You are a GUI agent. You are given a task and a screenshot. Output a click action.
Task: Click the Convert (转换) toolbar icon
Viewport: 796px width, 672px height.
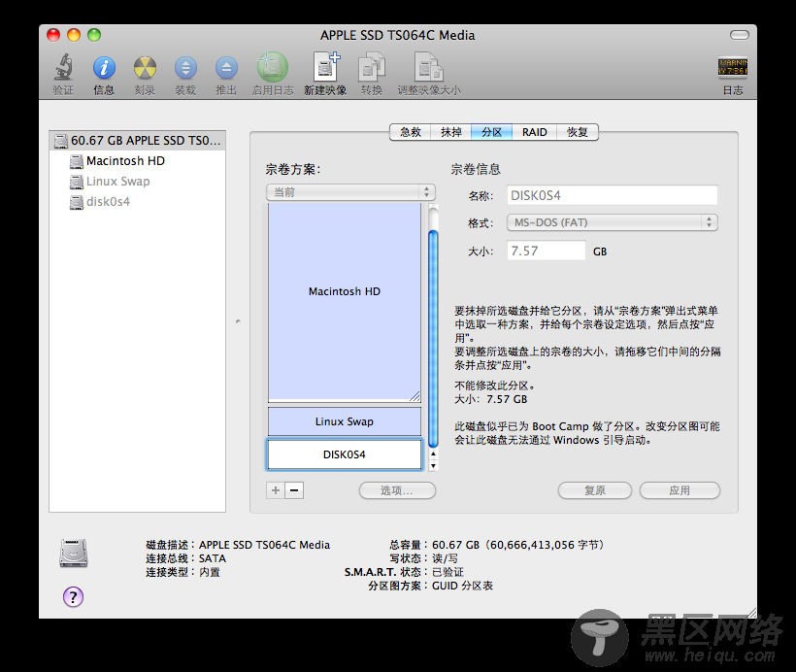coord(372,67)
